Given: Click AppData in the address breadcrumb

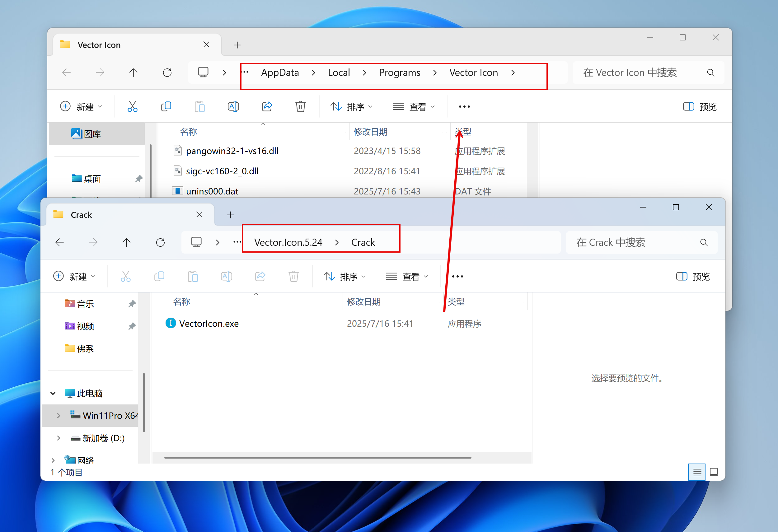Looking at the screenshot, I should (280, 72).
